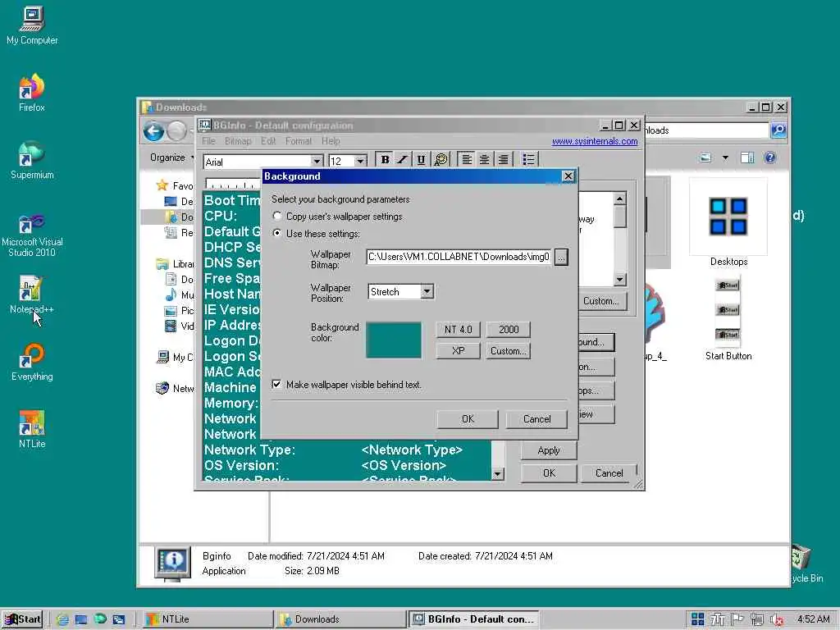Click the 2000 color preset button

point(509,330)
